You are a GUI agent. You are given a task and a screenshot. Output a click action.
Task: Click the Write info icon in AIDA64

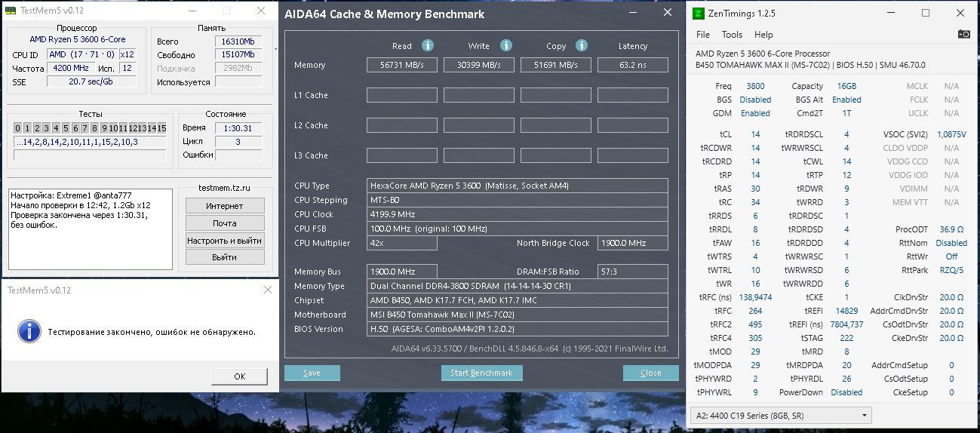tap(506, 45)
